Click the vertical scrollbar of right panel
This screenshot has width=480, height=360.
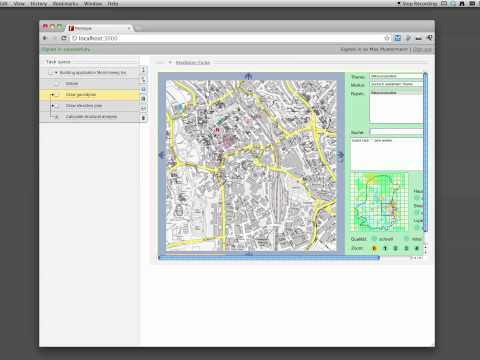425,152
